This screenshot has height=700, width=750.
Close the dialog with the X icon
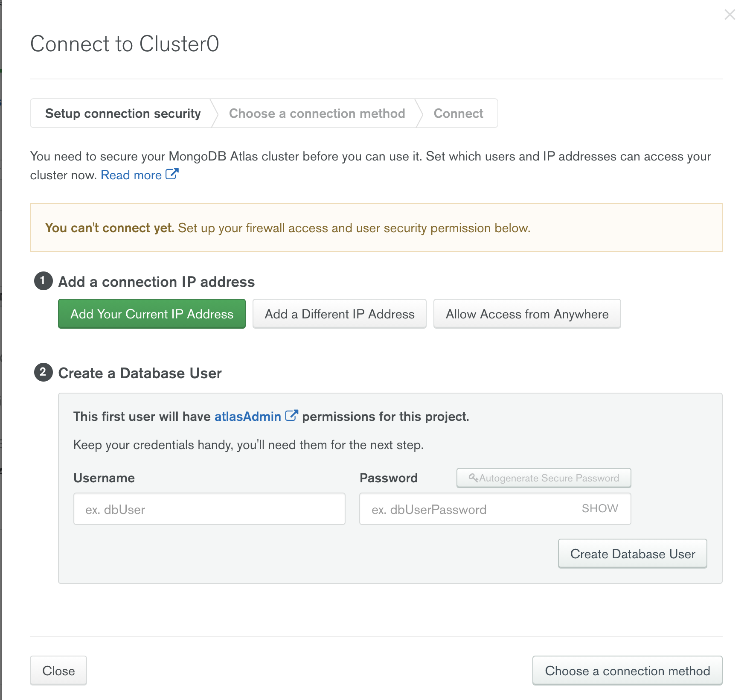(730, 15)
